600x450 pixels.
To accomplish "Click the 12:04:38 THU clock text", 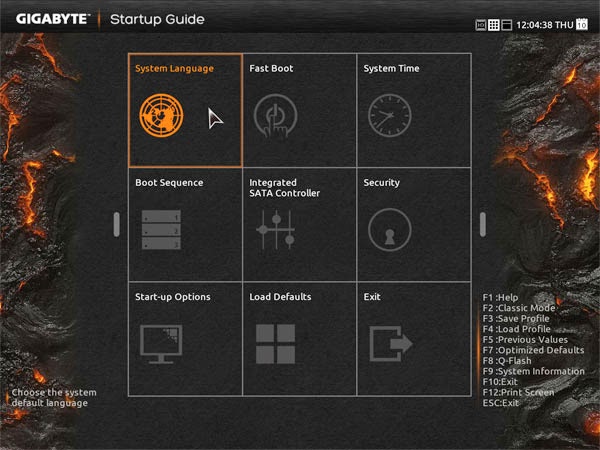I will [545, 25].
